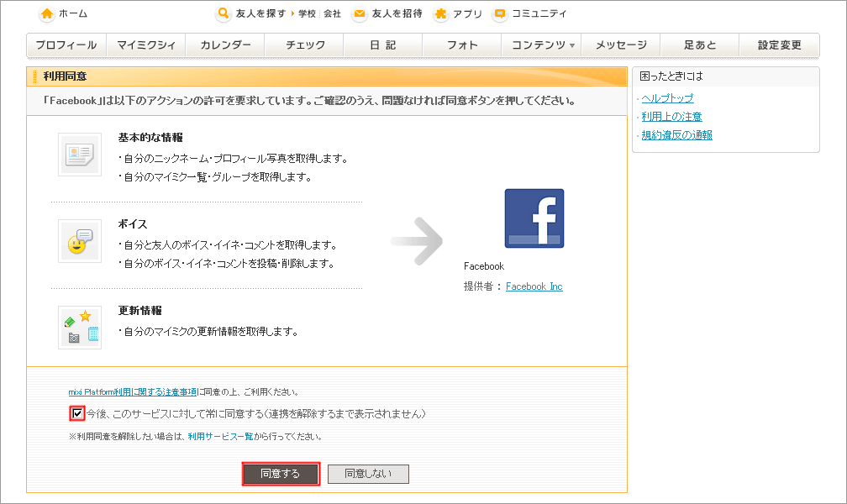Open the 設定変更 tab
This screenshot has width=847, height=504.
(780, 45)
